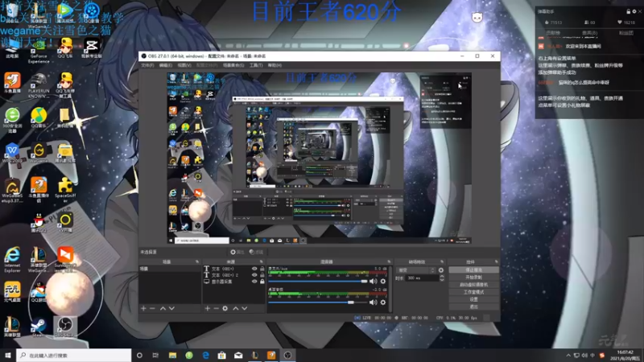Select the OBS Studio desktop shortcut
The height and width of the screenshot is (362, 644).
coord(65,327)
